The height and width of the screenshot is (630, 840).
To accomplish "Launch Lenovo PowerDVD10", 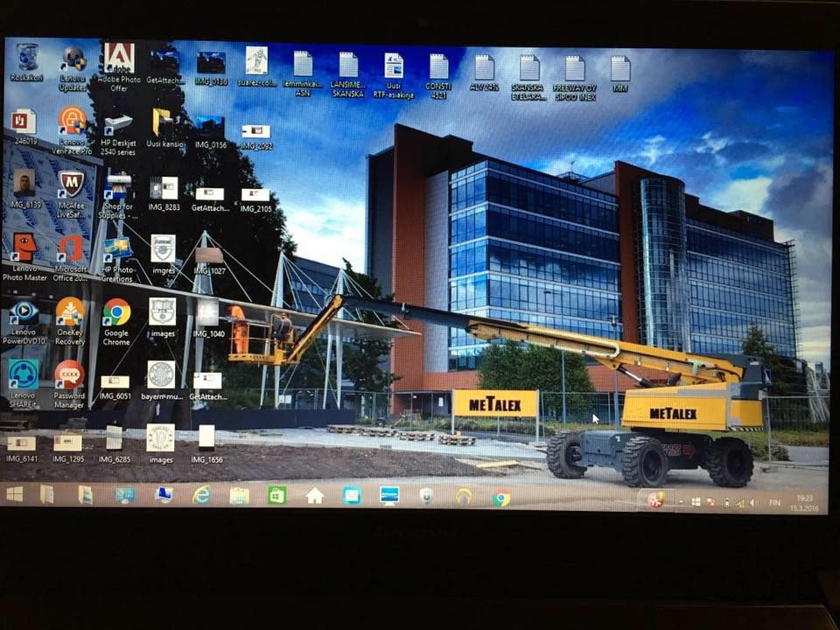I will pyautogui.click(x=24, y=321).
